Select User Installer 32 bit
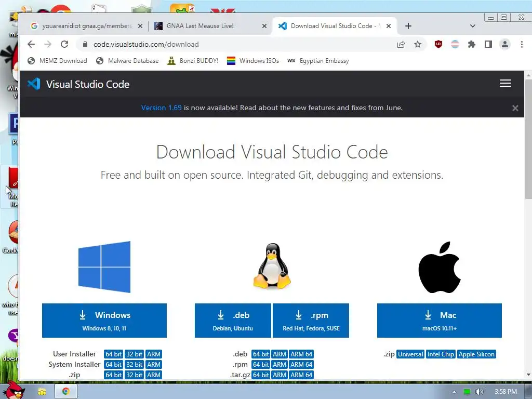 point(134,354)
